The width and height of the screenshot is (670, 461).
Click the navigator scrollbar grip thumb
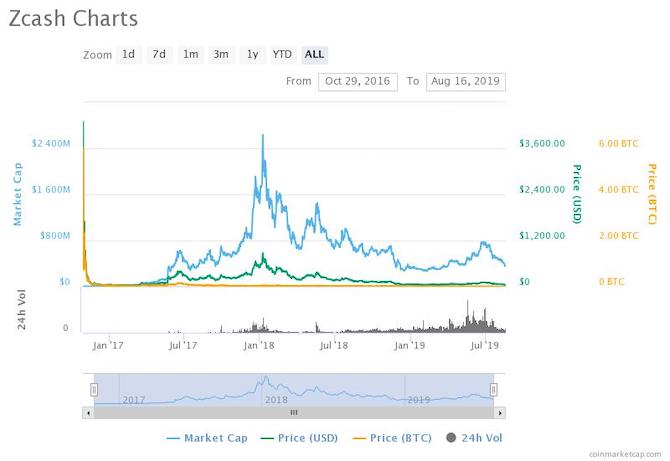tap(294, 413)
